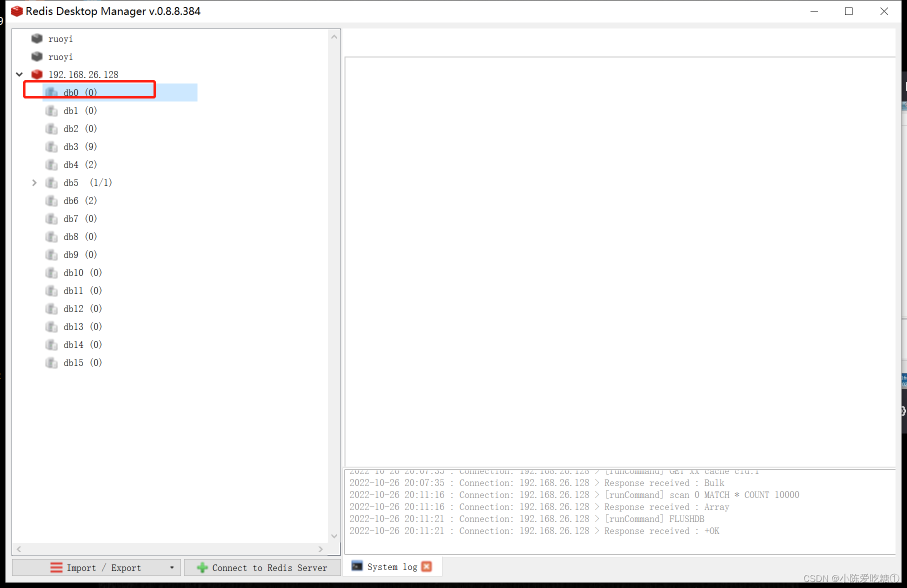Click the 'Response received : +OK' log line
The height and width of the screenshot is (588, 907).
point(534,531)
